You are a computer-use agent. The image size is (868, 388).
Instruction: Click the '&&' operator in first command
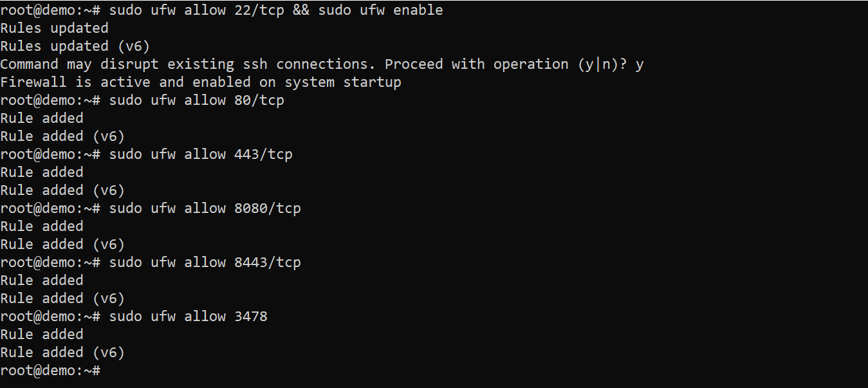point(300,10)
